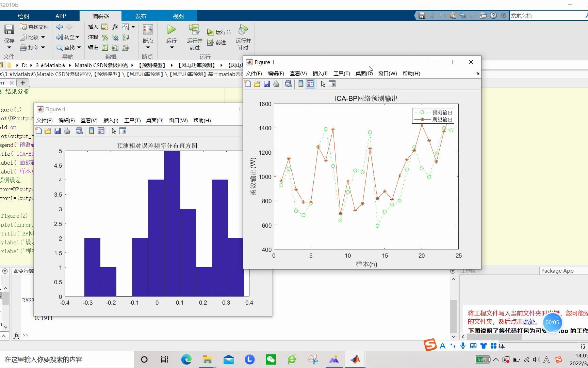
Task: Click the 此处 link in the red message
Action: 528,322
